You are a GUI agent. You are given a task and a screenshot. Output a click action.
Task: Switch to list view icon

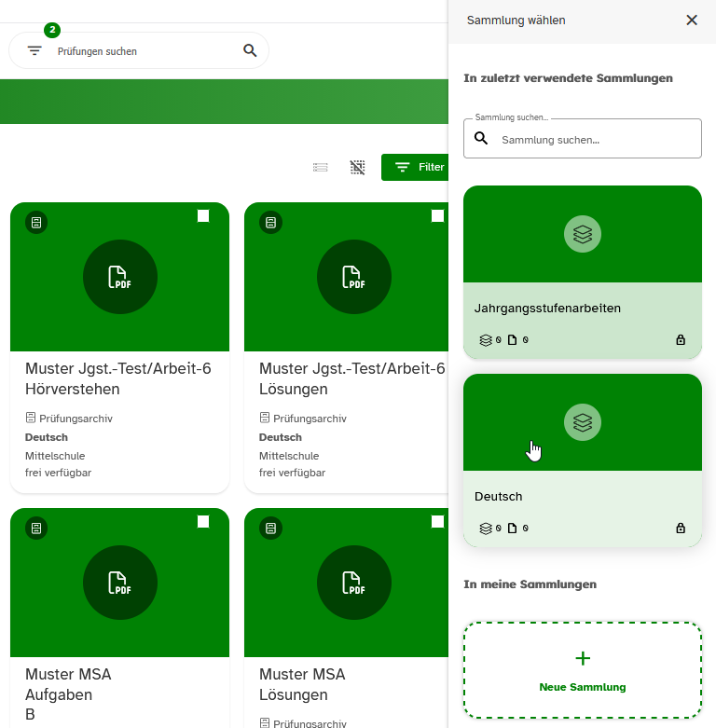pos(321,168)
